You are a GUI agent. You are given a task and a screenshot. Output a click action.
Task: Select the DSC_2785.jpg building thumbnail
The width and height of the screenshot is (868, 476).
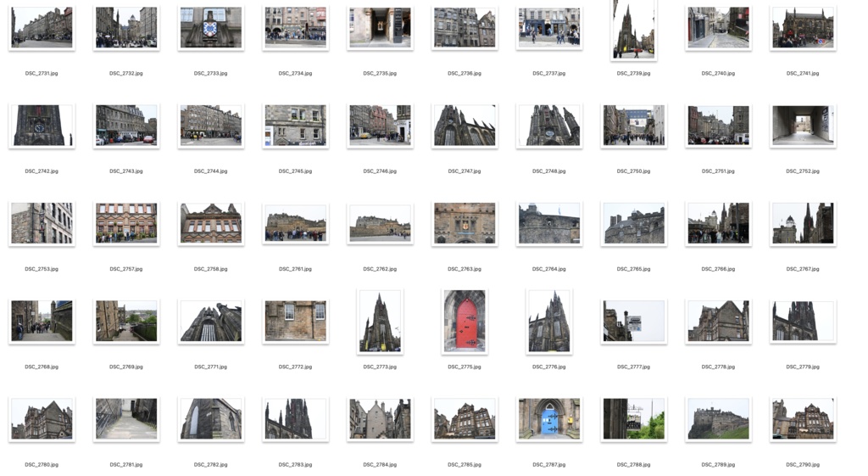click(x=465, y=418)
